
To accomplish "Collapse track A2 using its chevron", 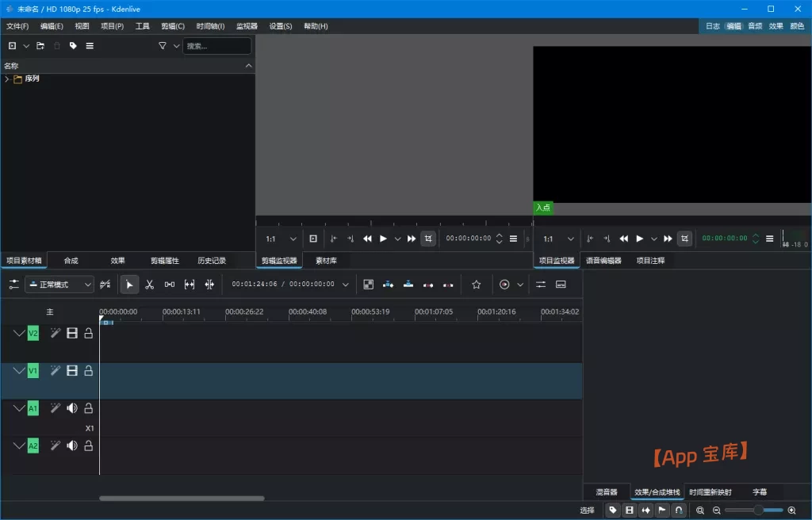I will coord(19,445).
